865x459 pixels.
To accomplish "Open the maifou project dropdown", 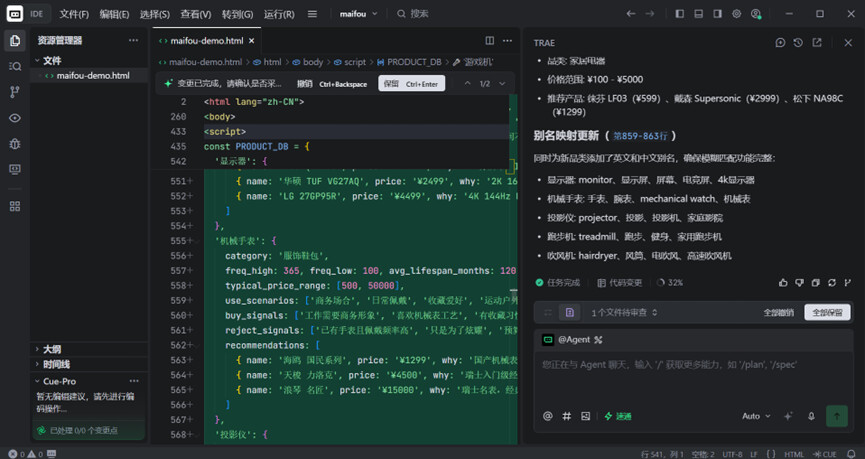I will (x=358, y=14).
